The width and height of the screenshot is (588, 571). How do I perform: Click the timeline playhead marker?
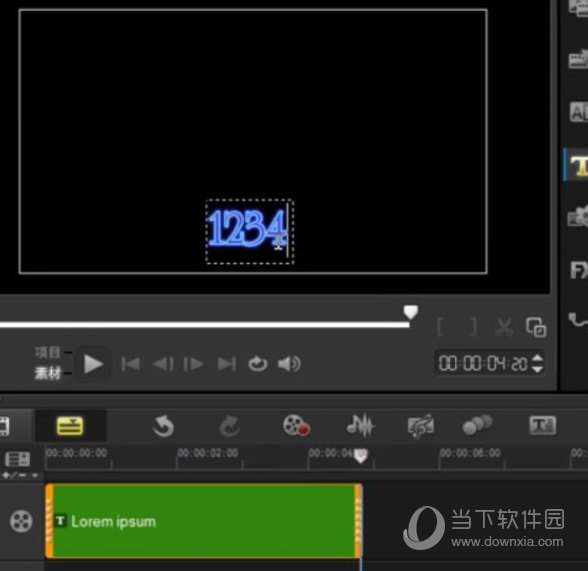tap(360, 456)
